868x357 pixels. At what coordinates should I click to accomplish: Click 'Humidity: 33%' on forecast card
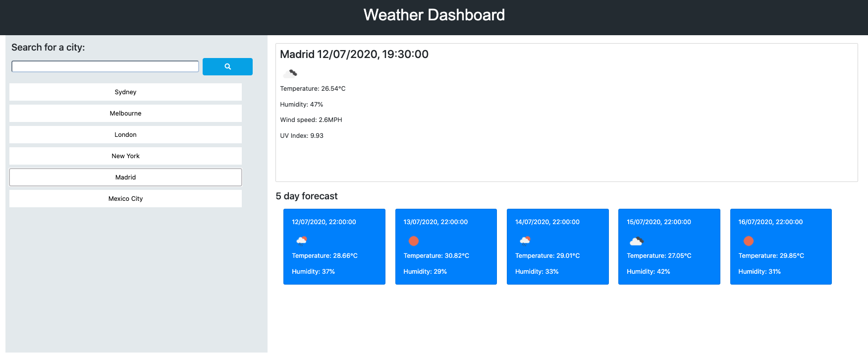(537, 272)
